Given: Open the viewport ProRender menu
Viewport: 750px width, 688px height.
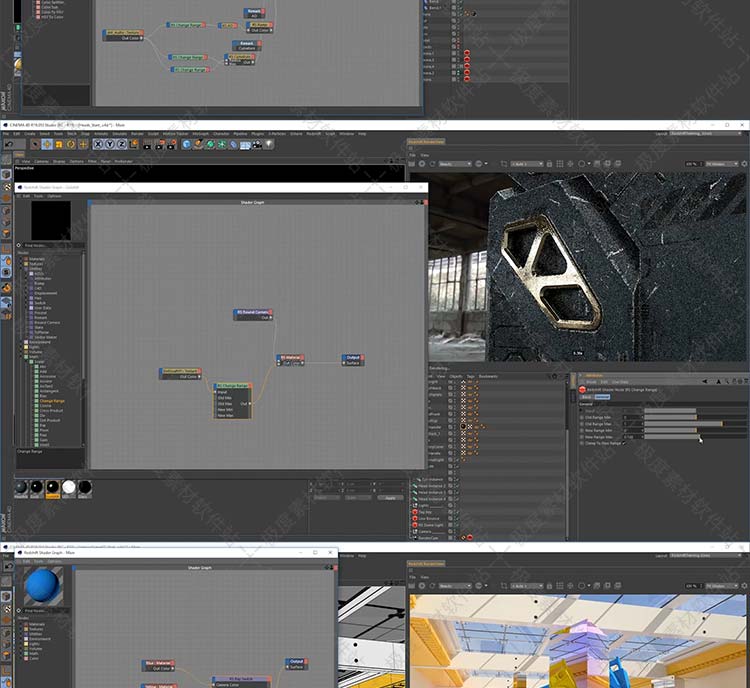Looking at the screenshot, I should point(123,161).
